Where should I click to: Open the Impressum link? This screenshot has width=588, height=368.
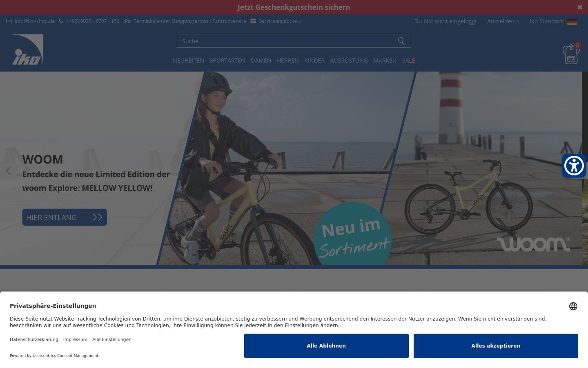[x=75, y=339]
